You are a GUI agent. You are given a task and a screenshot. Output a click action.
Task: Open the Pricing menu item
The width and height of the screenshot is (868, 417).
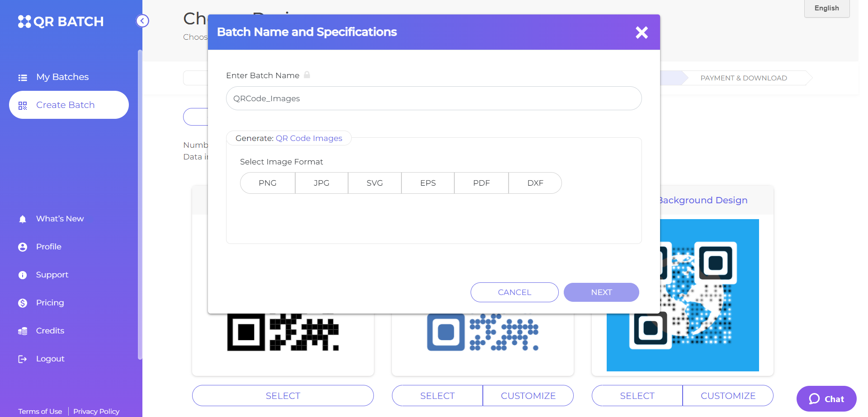tap(69, 303)
